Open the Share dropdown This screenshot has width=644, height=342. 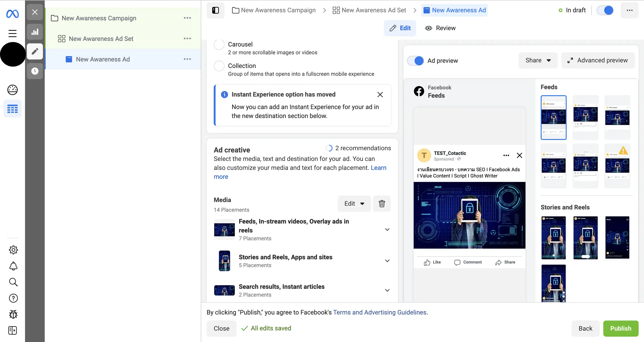538,60
